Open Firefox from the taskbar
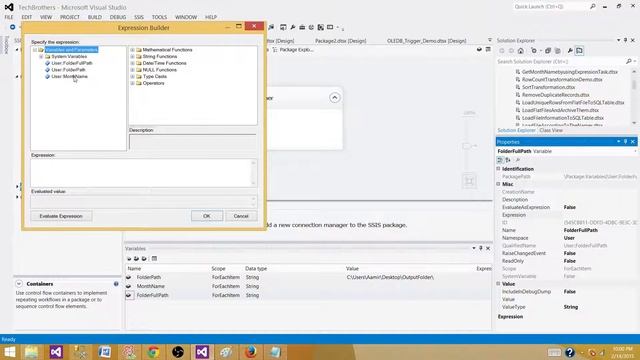 (251, 352)
